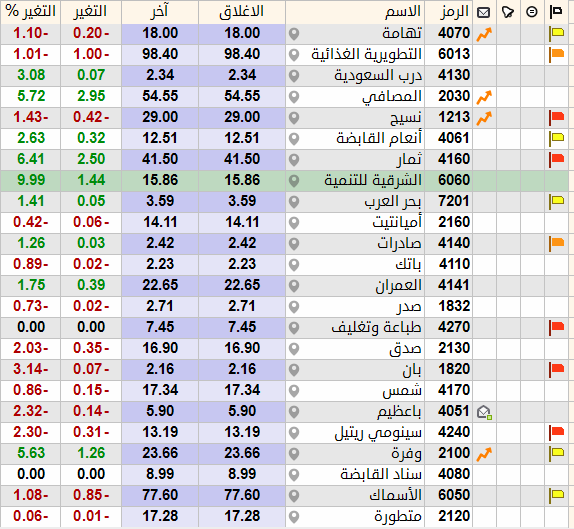
Task: Click the last price 98.40
Action: pyautogui.click(x=160, y=54)
